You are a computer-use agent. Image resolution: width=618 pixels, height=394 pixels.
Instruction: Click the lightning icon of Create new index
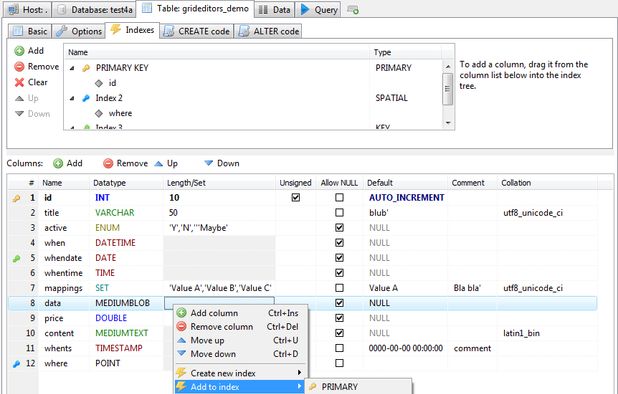point(181,373)
